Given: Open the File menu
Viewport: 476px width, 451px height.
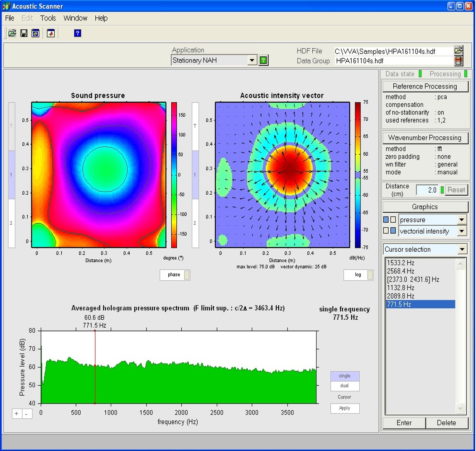Looking at the screenshot, I should coord(10,18).
